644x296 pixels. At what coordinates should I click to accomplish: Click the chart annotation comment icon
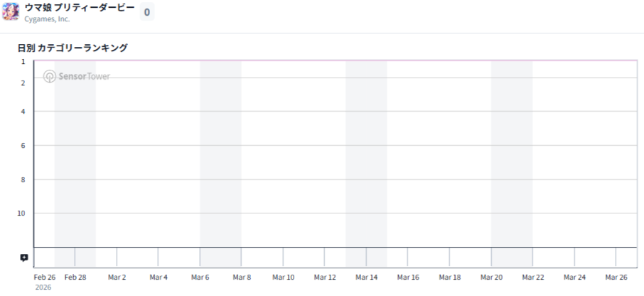(24, 258)
